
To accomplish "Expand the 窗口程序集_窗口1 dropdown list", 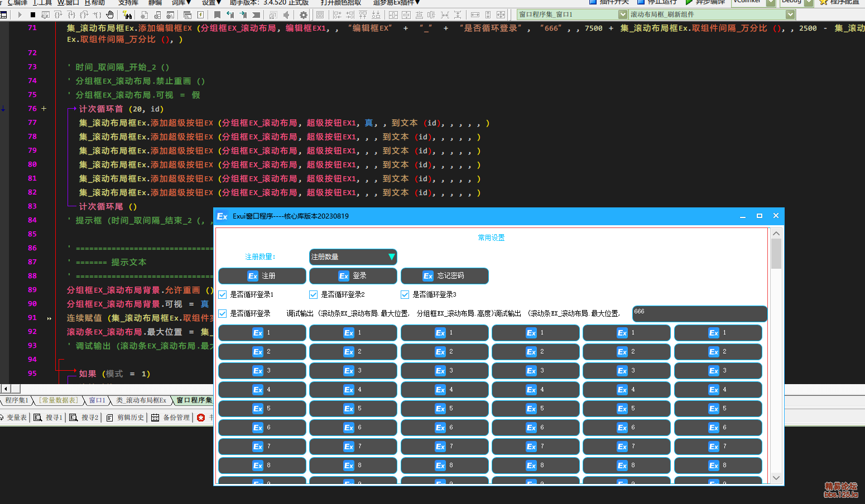I will coord(623,14).
